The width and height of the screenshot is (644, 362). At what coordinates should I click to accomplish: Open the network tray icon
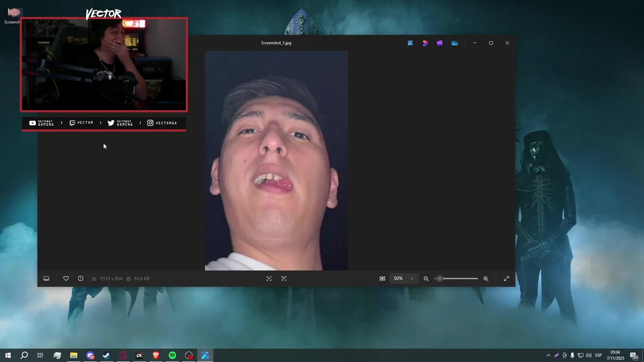[581, 355]
